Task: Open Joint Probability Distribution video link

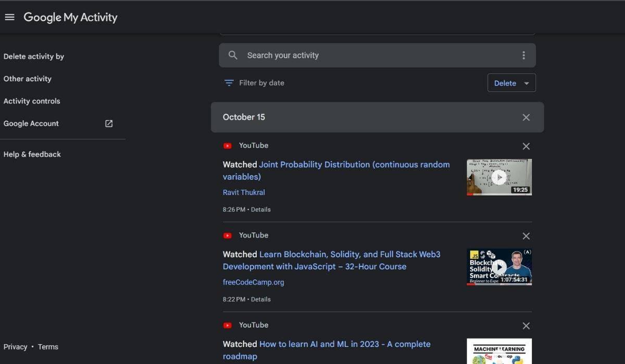Action: point(336,170)
